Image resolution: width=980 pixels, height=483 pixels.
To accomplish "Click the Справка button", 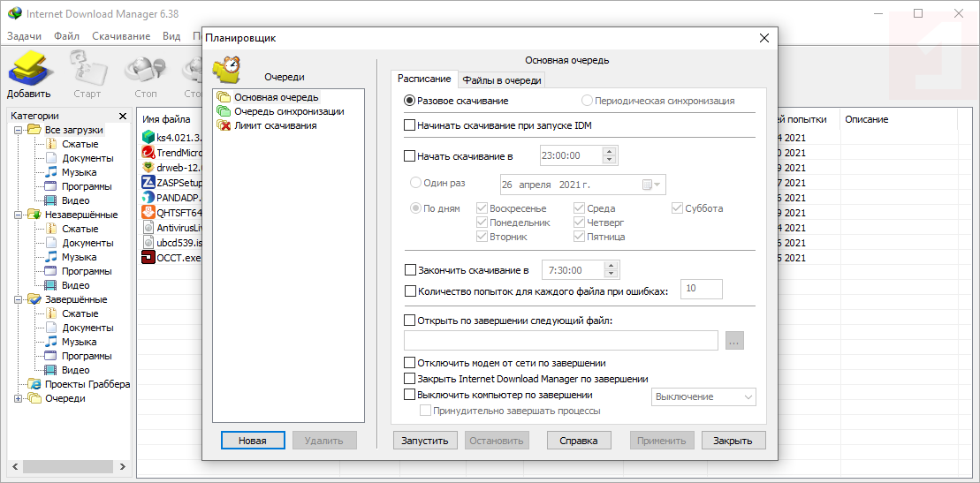I will tap(579, 440).
